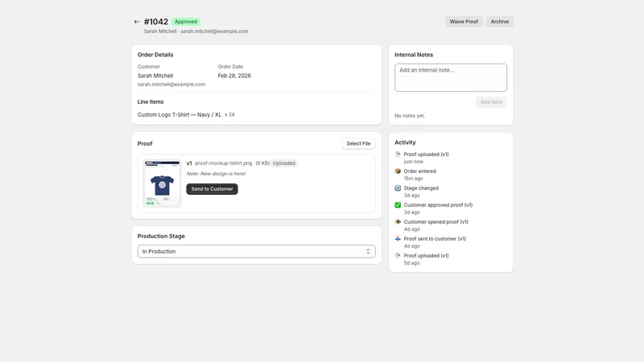
Task: Click the #1042 order number heading
Action: 156,22
